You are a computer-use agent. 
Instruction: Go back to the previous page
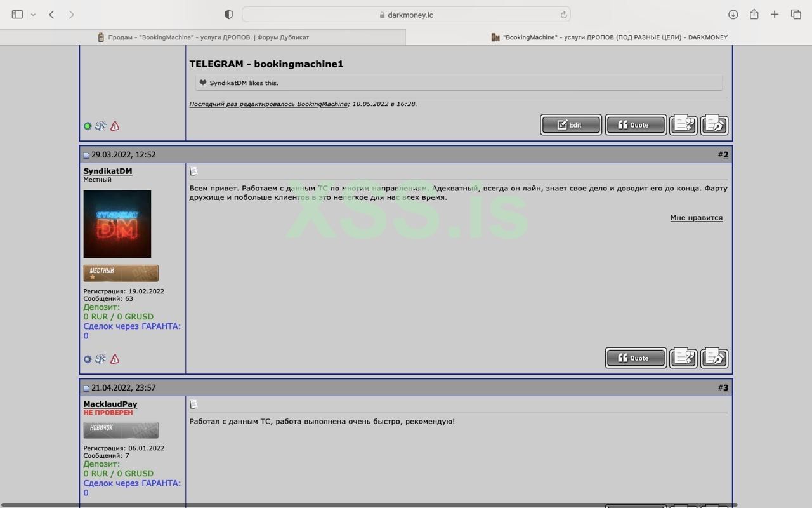pyautogui.click(x=51, y=15)
